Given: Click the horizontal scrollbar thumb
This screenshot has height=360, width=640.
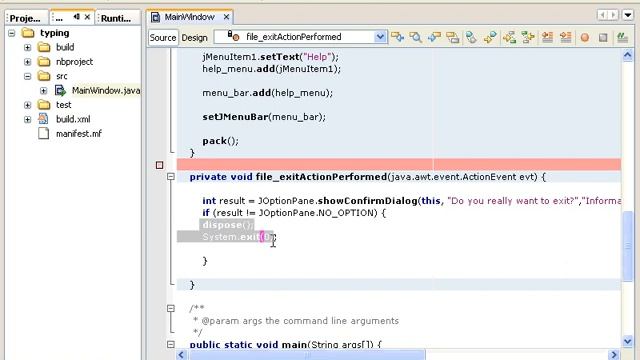Looking at the screenshot, I should (307, 355).
